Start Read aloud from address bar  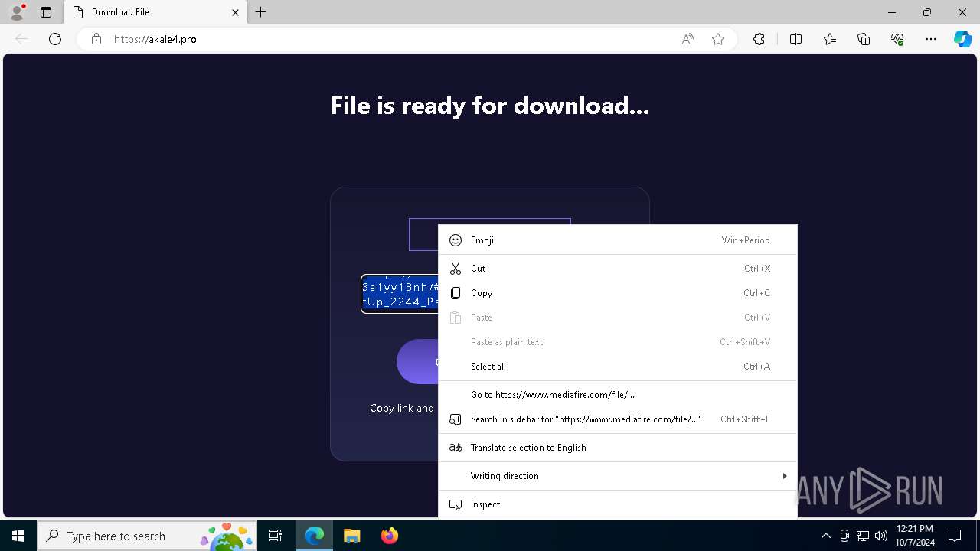[x=688, y=39]
